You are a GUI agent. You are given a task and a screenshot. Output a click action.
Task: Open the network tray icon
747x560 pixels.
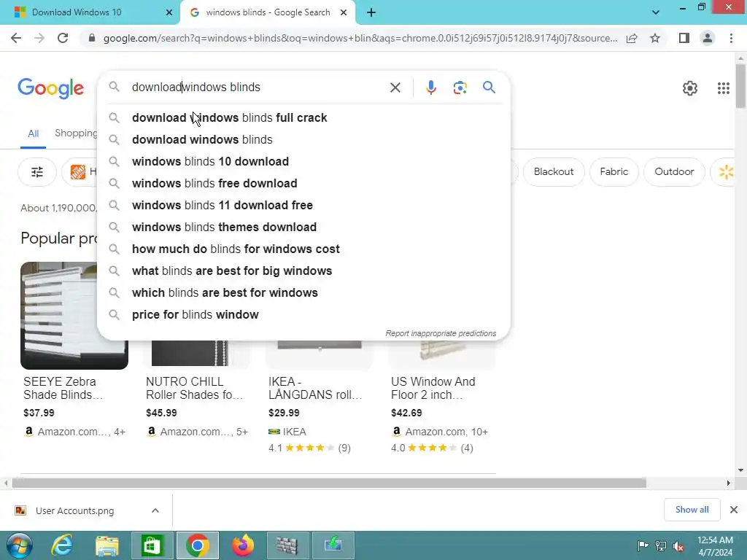tap(661, 545)
